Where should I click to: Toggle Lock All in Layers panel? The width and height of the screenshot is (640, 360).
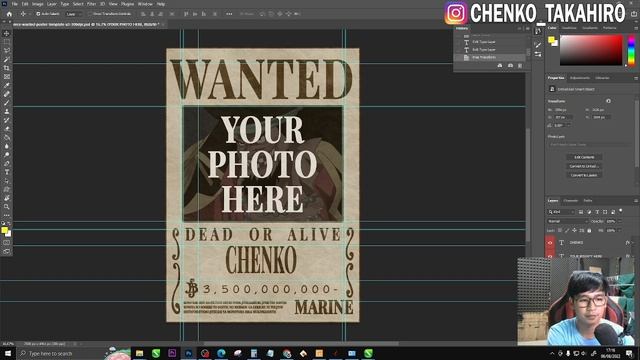[589, 231]
